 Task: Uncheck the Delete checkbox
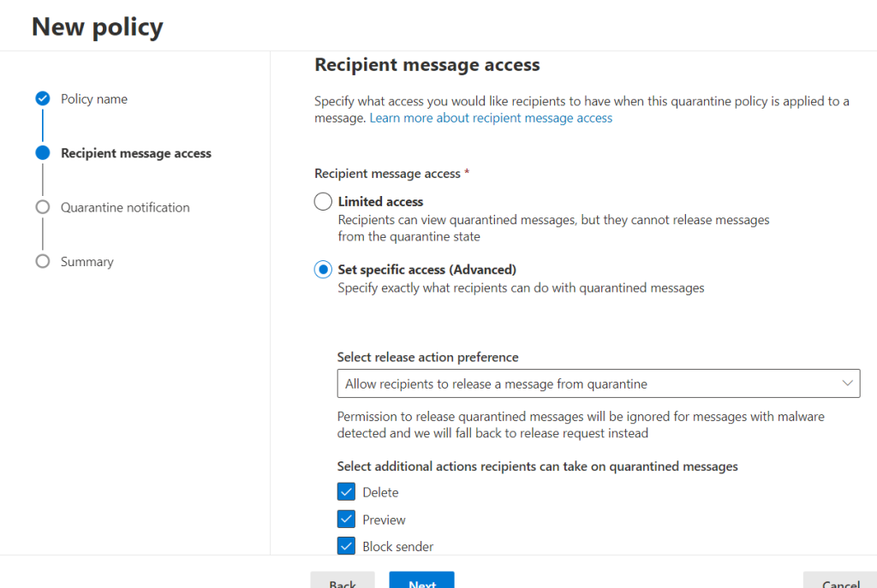(x=346, y=492)
